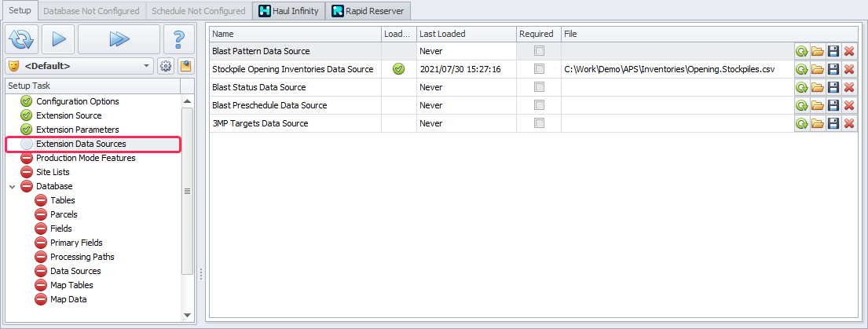Click the setup task scrollbar up arrow
The image size is (868, 329).
pyautogui.click(x=187, y=102)
